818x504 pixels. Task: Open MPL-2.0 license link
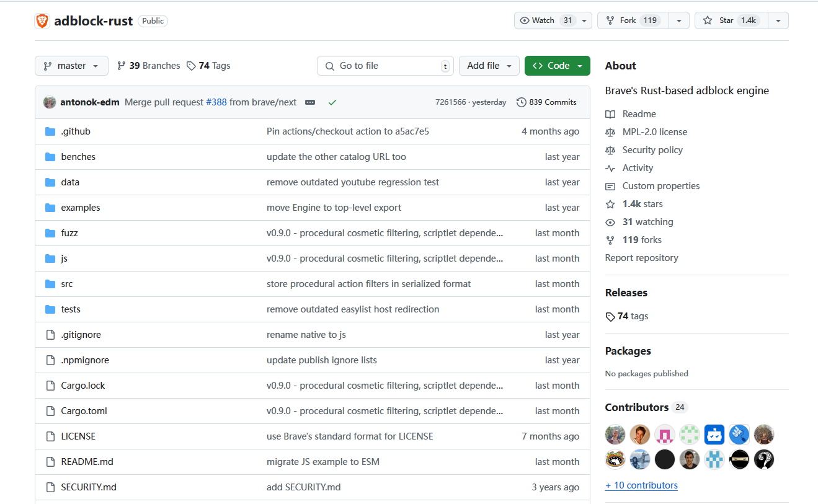point(646,132)
